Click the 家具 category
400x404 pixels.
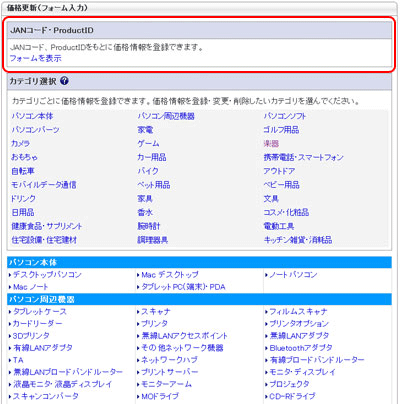coord(145,199)
